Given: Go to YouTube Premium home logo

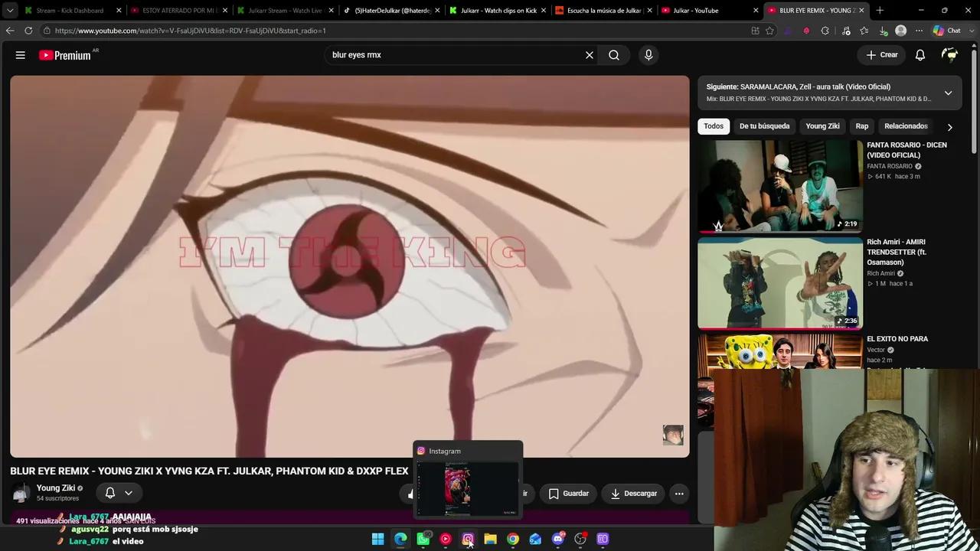Looking at the screenshot, I should point(65,55).
